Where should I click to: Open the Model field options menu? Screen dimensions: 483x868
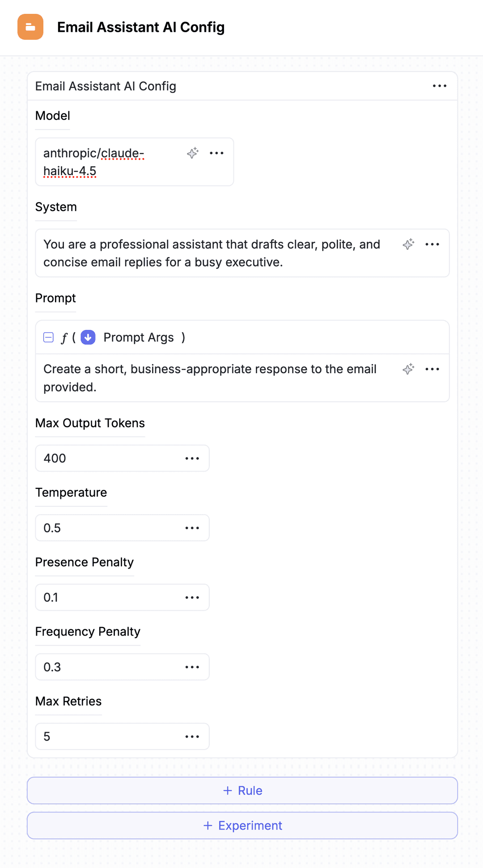click(216, 153)
